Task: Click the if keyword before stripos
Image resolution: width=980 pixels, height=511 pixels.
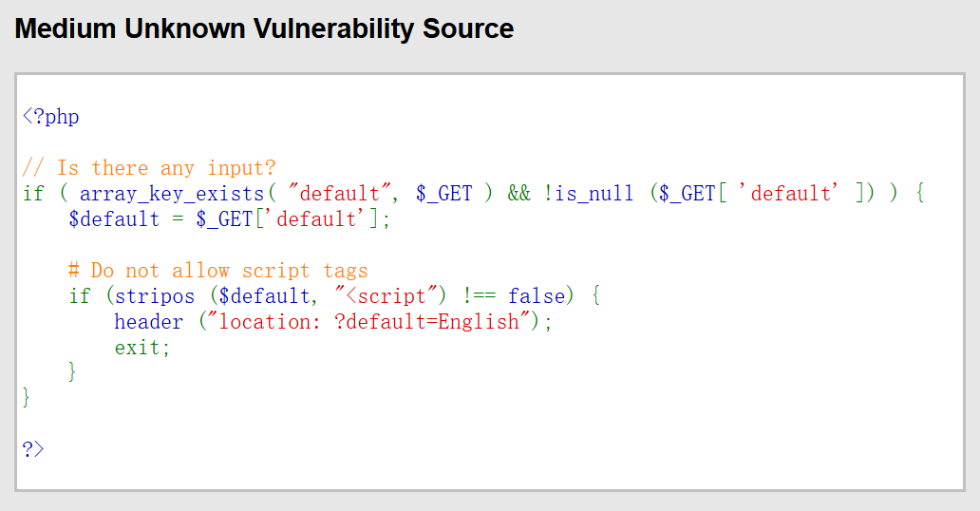Action: pos(80,296)
